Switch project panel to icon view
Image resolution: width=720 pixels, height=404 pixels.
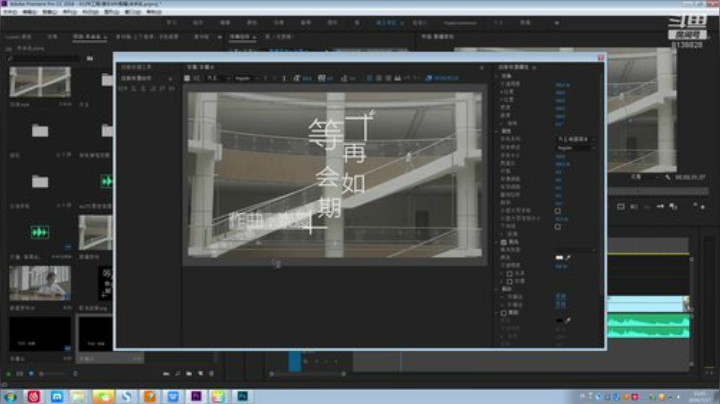pyautogui.click(x=31, y=374)
